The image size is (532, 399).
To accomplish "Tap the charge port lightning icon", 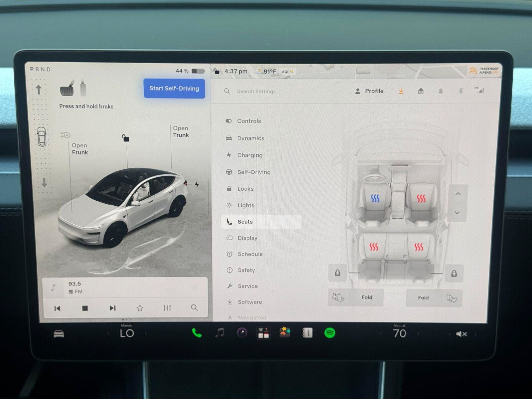I will point(197,184).
